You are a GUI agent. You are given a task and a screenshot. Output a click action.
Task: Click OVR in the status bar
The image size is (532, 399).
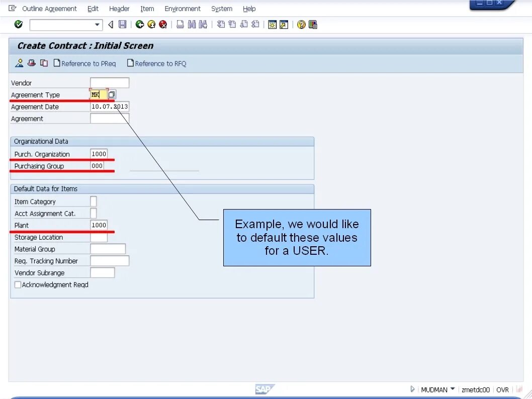(503, 389)
